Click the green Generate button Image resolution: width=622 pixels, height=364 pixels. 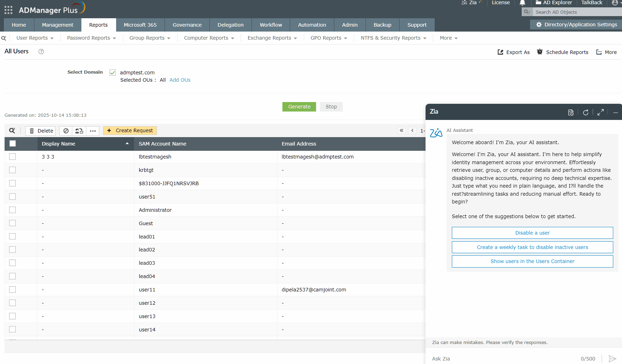click(299, 107)
